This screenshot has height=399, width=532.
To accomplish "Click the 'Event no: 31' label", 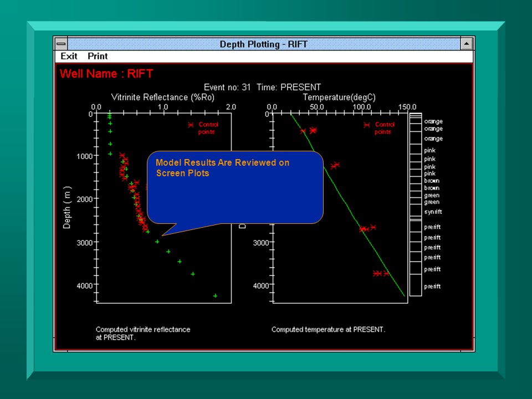I will pyautogui.click(x=227, y=87).
